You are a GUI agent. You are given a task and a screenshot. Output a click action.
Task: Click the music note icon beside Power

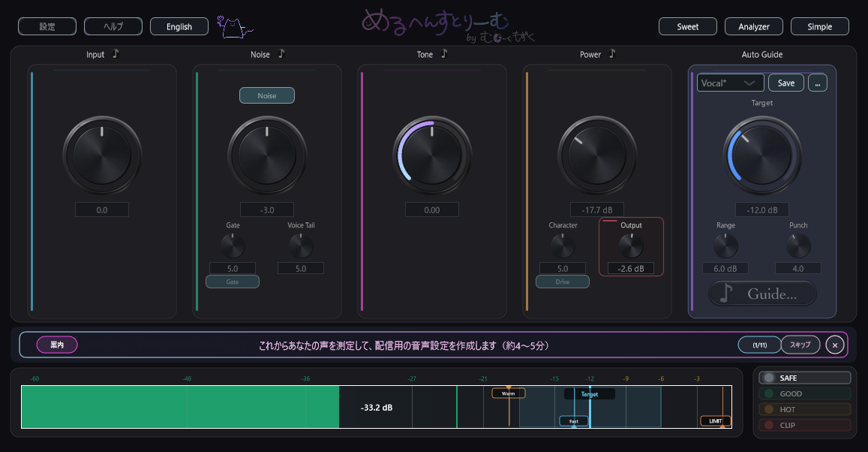pyautogui.click(x=612, y=54)
